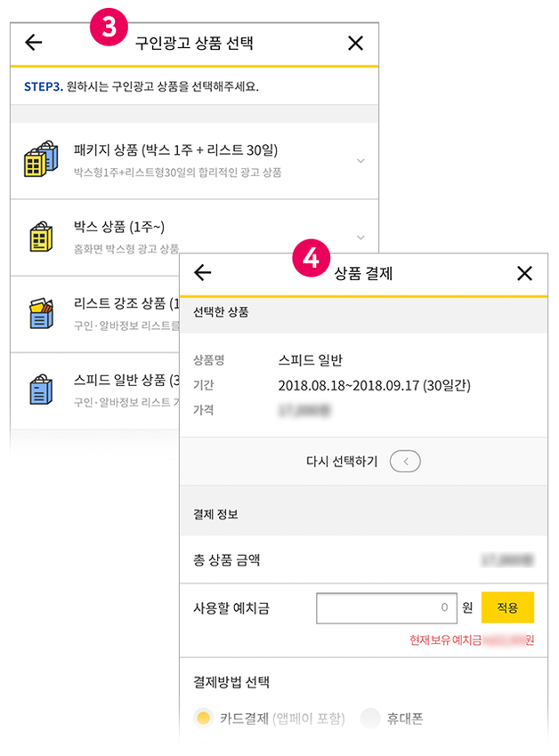Click the 리스트 강조 상품 bag icon
Viewport: 559px width, 756px height.
pos(40,313)
